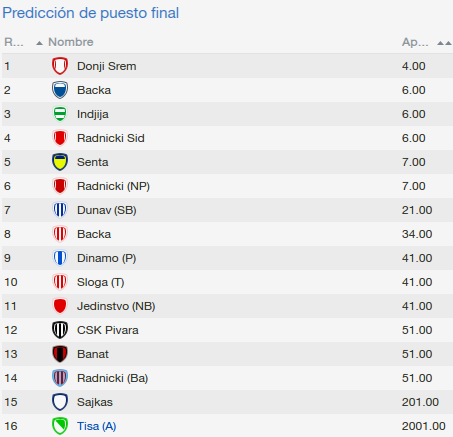This screenshot has width=453, height=437.
Task: Click the Sloga (T) team name
Action: [x=101, y=282]
